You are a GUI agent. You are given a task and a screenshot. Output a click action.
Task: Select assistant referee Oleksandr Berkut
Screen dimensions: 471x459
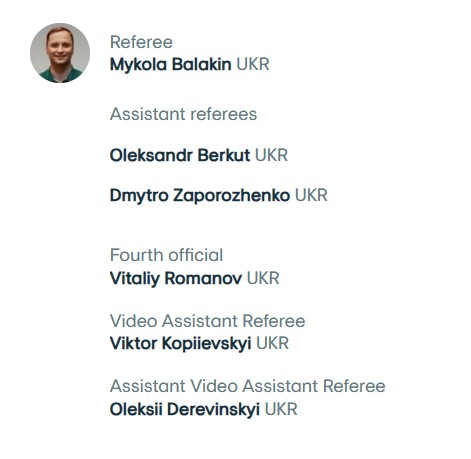[x=180, y=155]
